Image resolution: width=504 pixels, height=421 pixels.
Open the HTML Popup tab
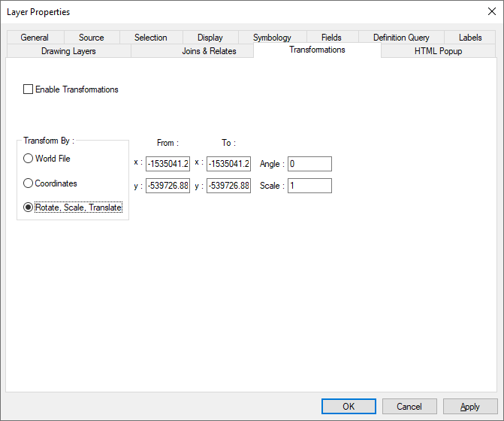click(x=439, y=51)
